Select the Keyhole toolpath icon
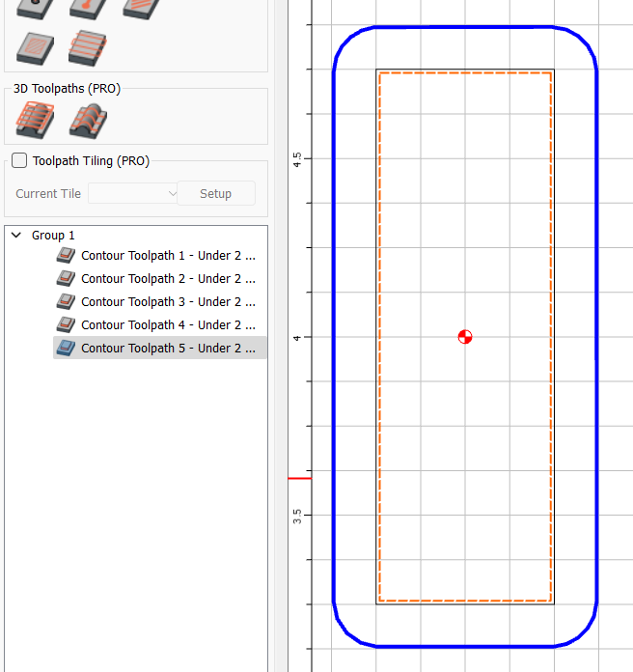The image size is (633, 672). (x=88, y=9)
